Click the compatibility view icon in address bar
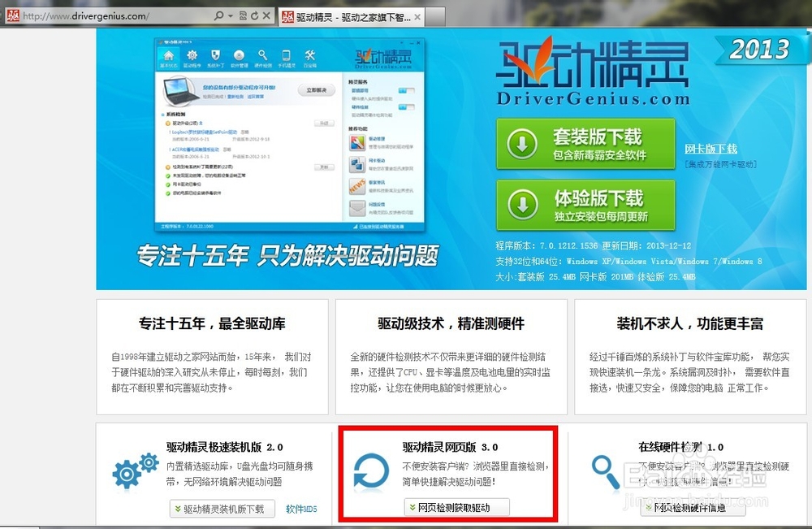 click(243, 15)
